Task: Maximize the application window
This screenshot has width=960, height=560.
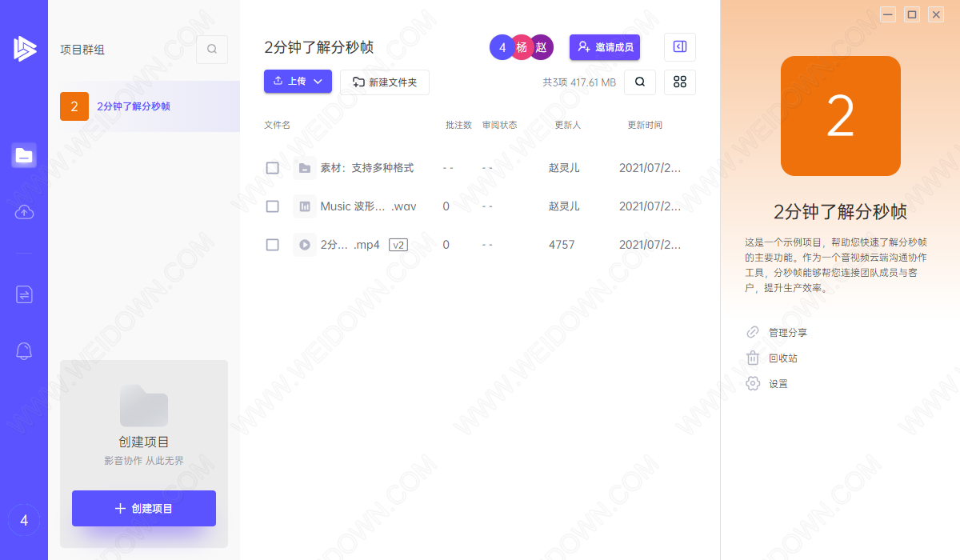Action: [x=912, y=14]
